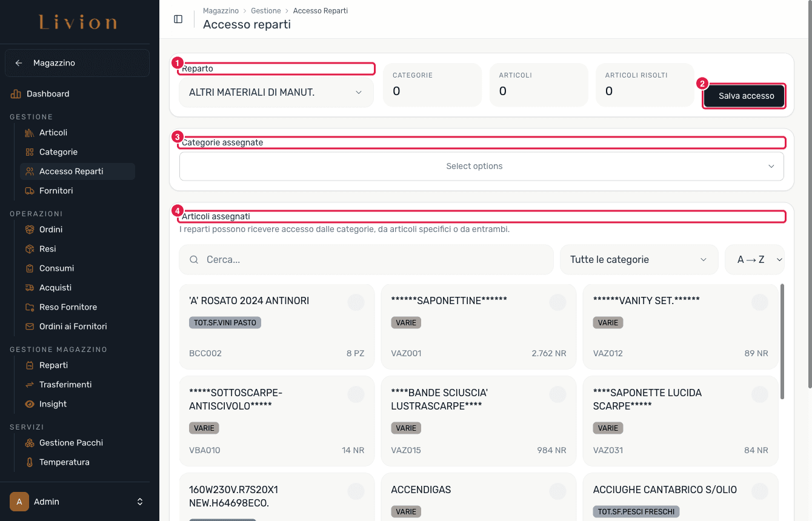812x521 pixels.
Task: Expand the Categorie assegnate Select options dropdown
Action: [482, 166]
